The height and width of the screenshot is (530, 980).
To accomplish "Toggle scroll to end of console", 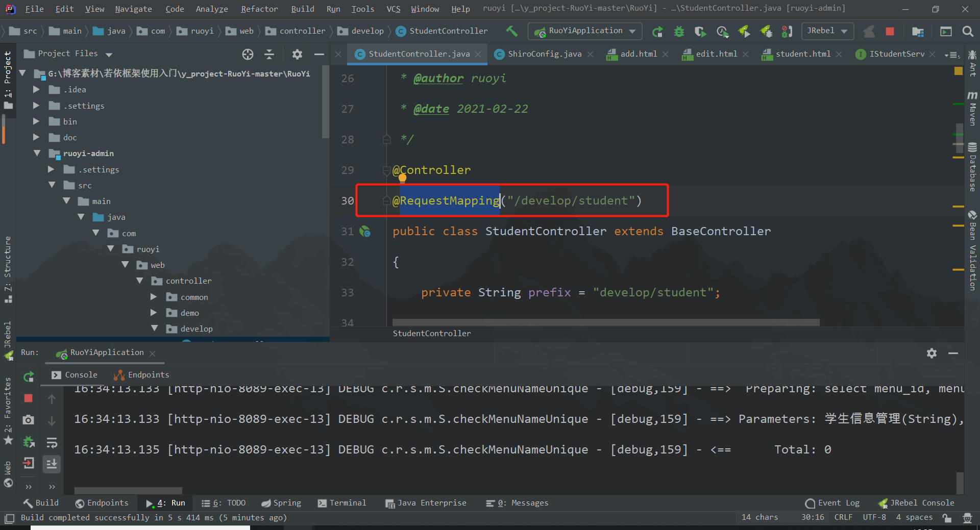I will 52,464.
